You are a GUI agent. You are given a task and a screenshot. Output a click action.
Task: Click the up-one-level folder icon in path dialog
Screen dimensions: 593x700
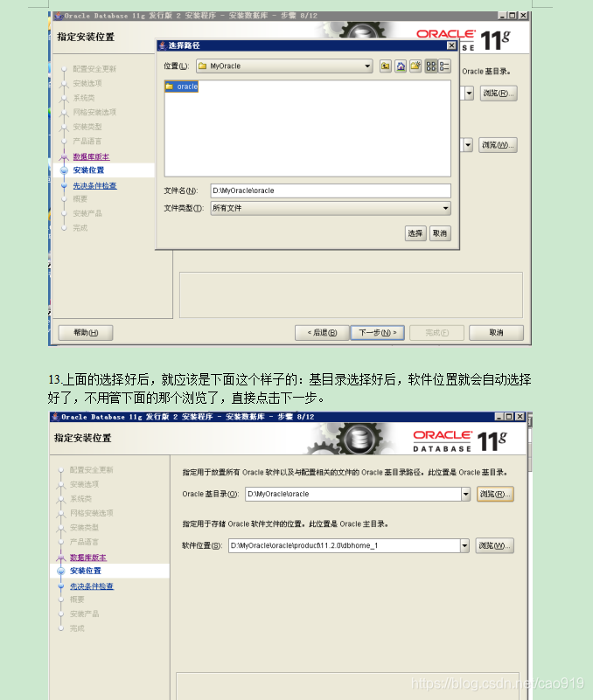pos(385,66)
